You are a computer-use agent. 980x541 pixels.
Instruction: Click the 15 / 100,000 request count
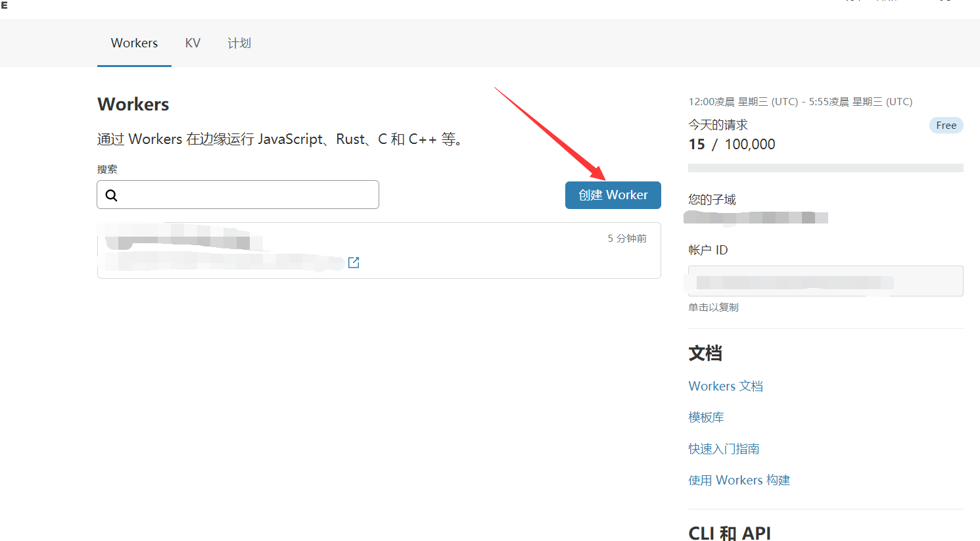coord(732,145)
